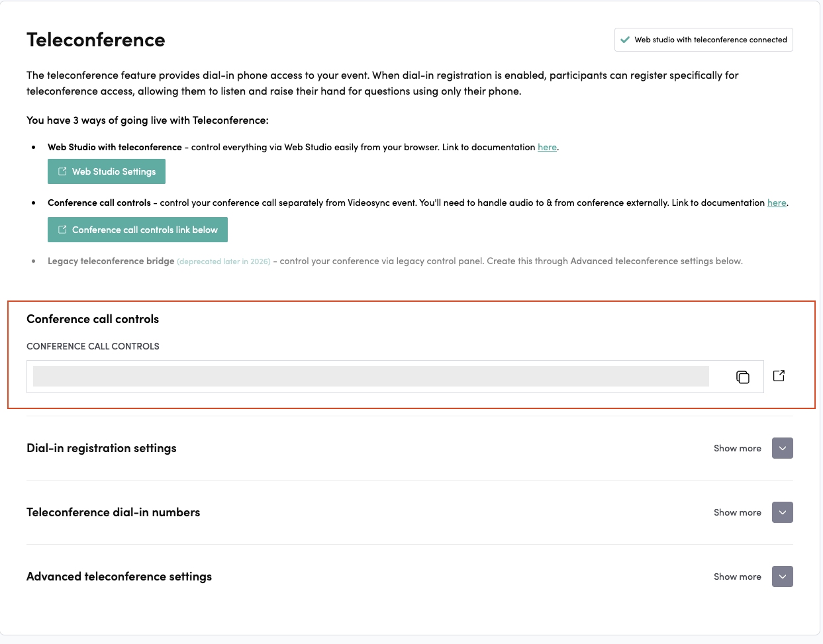Click the Advanced teleconference settings heading
The height and width of the screenshot is (644, 823).
click(119, 576)
